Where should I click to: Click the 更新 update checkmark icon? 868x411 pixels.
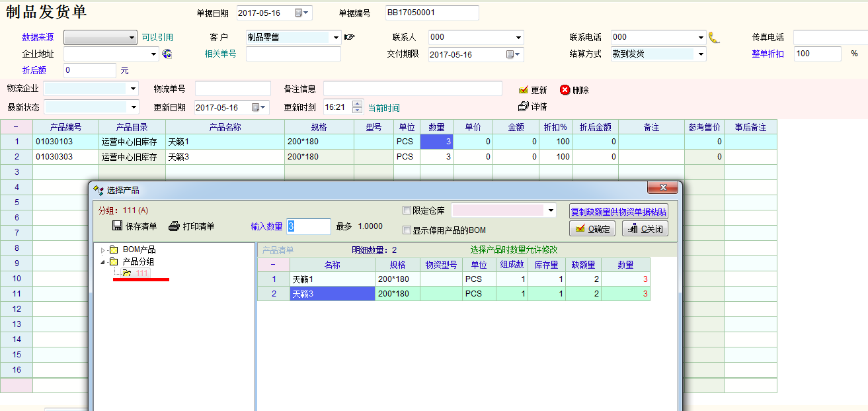[x=524, y=90]
